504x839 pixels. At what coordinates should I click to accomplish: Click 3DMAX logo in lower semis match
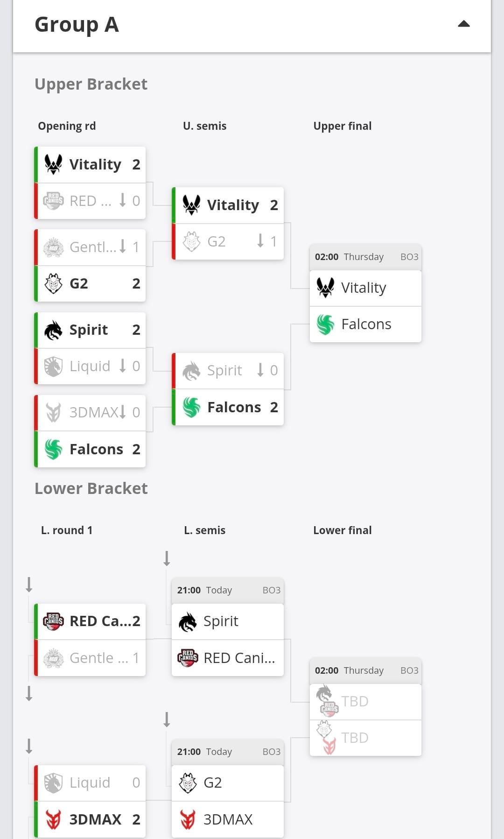coord(188,819)
